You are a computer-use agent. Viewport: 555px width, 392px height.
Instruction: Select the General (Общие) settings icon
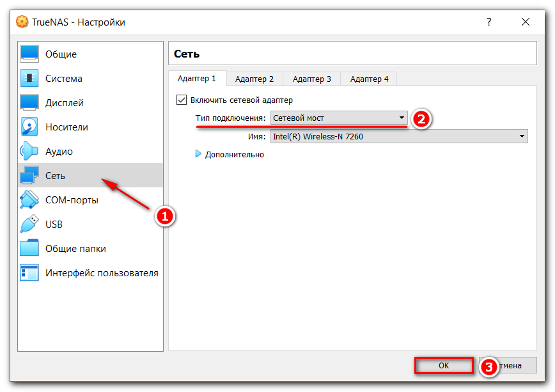click(30, 54)
